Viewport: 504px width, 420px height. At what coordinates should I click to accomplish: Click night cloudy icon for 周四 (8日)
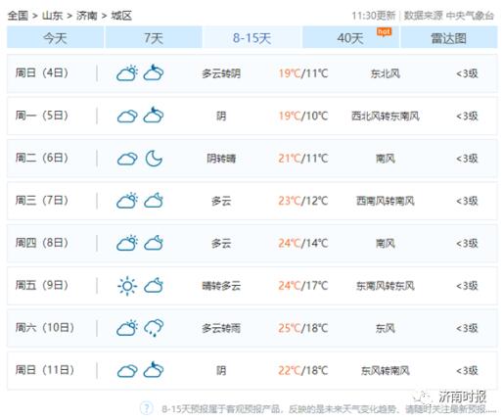click(154, 243)
